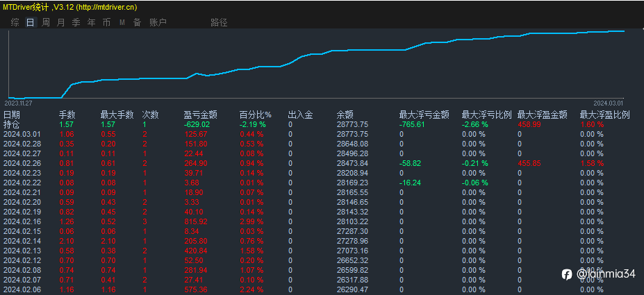
Task: Click the 最大手数 column header
Action: point(117,115)
